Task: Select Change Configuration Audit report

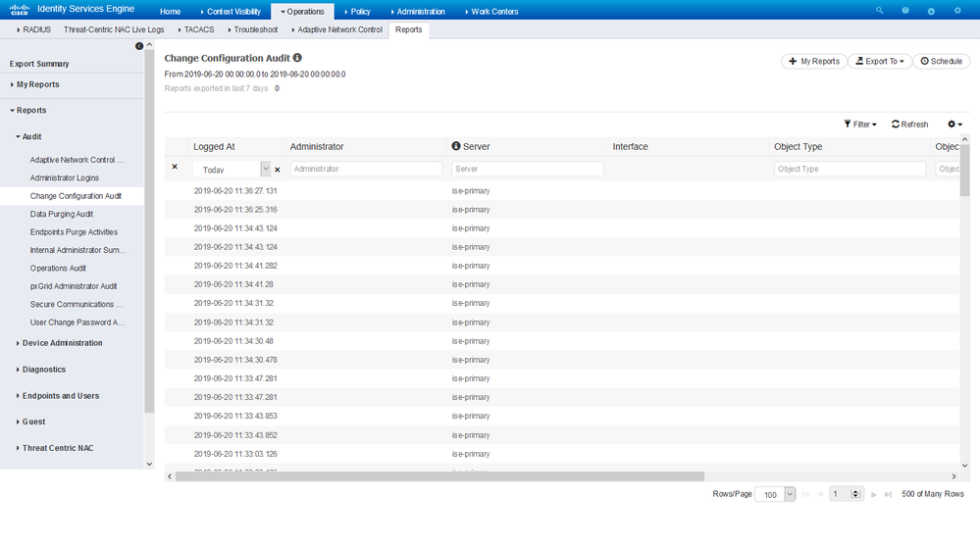Action: [x=72, y=196]
